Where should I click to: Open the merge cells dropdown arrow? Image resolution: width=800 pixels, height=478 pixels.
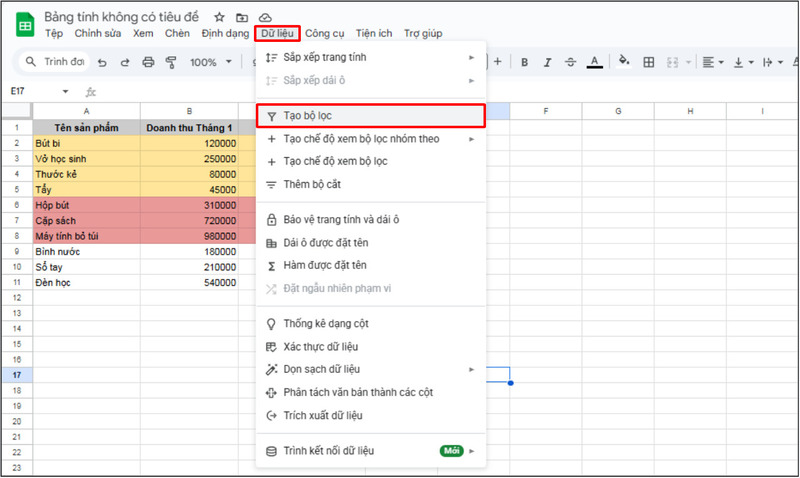[x=688, y=62]
